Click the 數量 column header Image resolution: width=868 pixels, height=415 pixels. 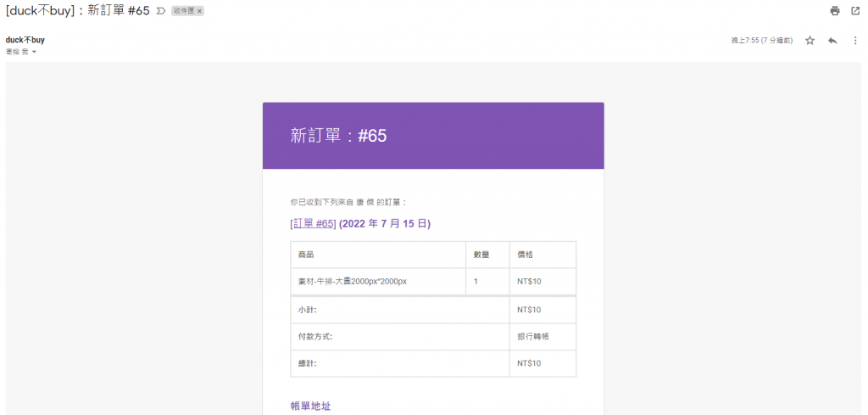[481, 255]
